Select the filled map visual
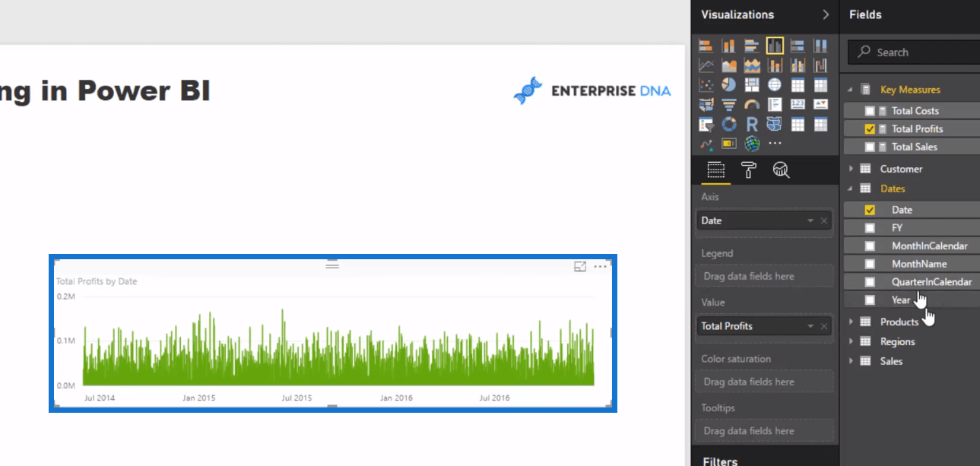 point(706,104)
